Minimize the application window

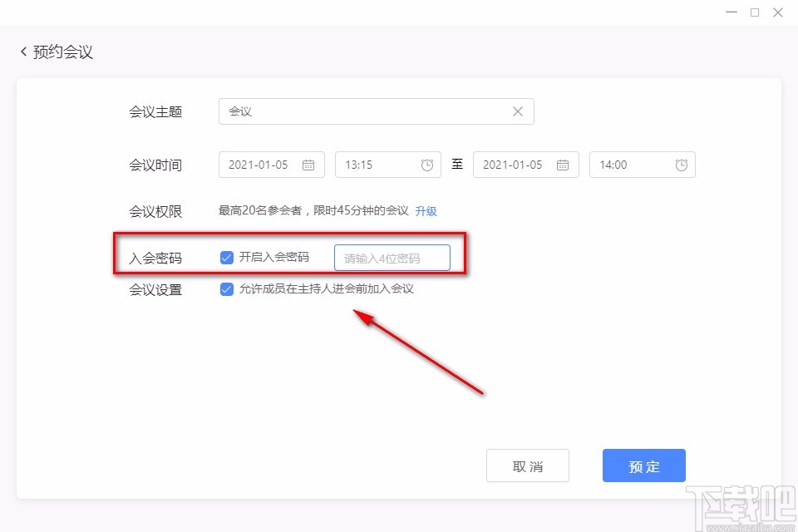730,12
